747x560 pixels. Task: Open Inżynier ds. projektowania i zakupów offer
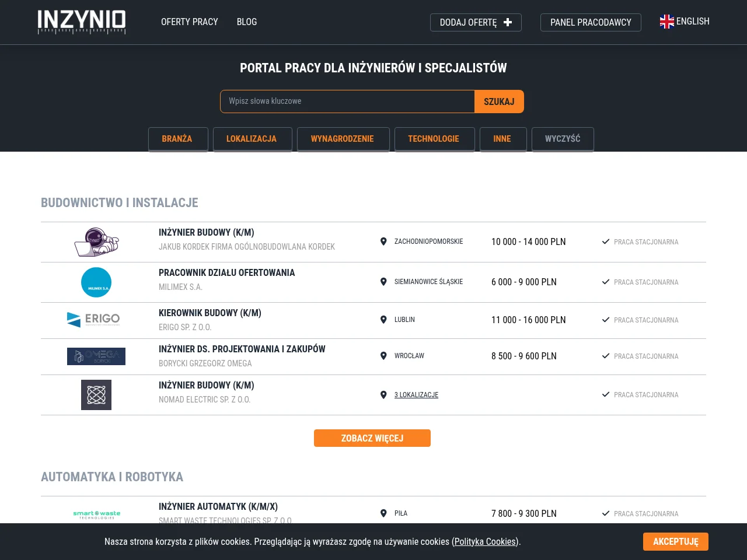(x=242, y=349)
